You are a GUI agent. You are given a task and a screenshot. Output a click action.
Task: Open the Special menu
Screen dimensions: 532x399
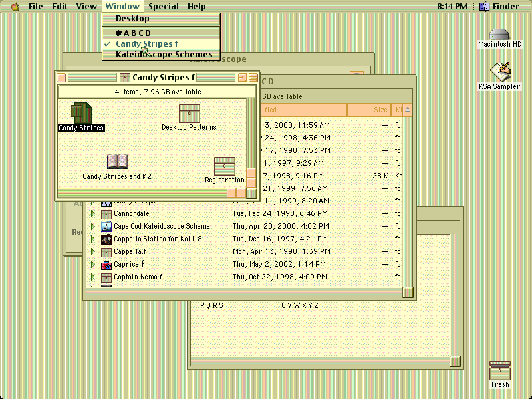point(163,7)
